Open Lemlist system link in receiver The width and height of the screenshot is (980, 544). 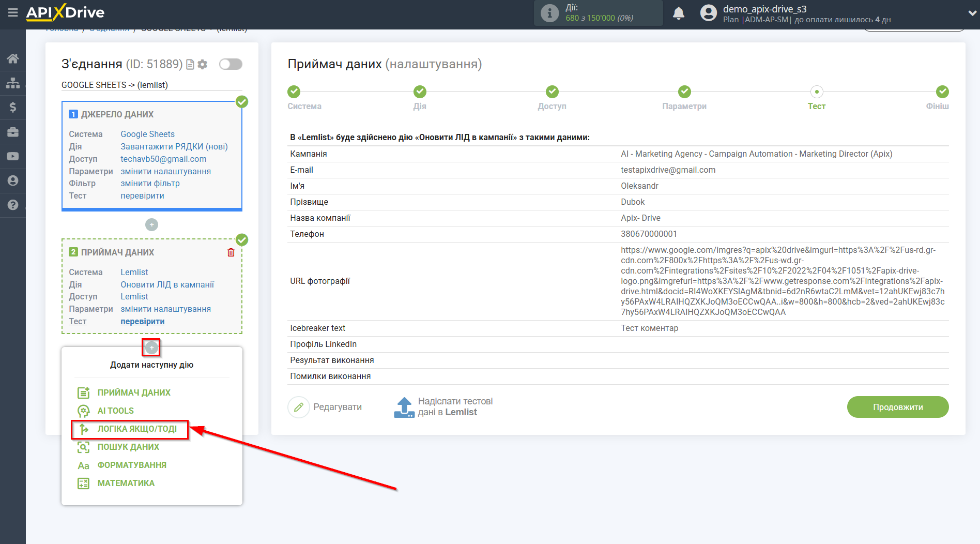coord(134,273)
